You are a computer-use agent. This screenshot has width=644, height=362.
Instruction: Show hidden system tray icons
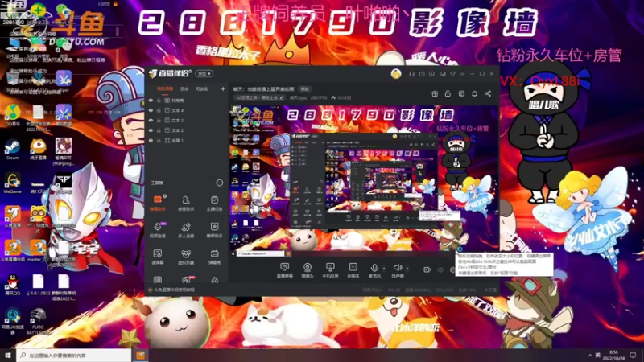click(x=590, y=356)
